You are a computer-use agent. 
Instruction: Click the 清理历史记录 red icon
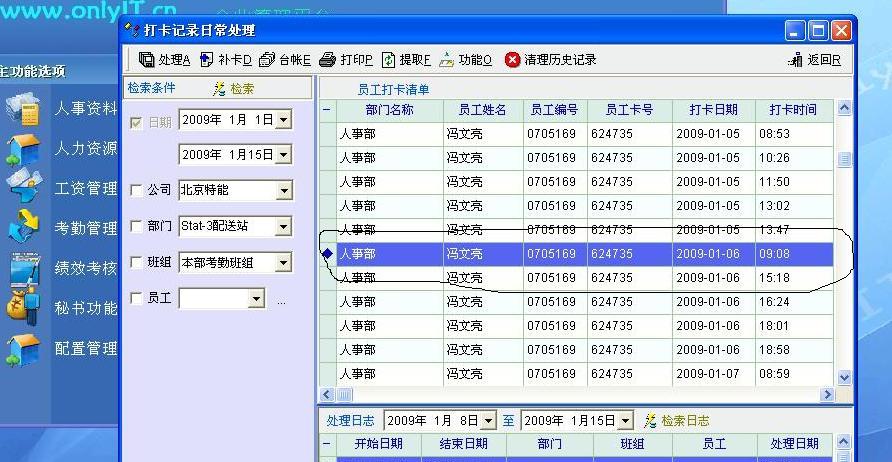513,60
